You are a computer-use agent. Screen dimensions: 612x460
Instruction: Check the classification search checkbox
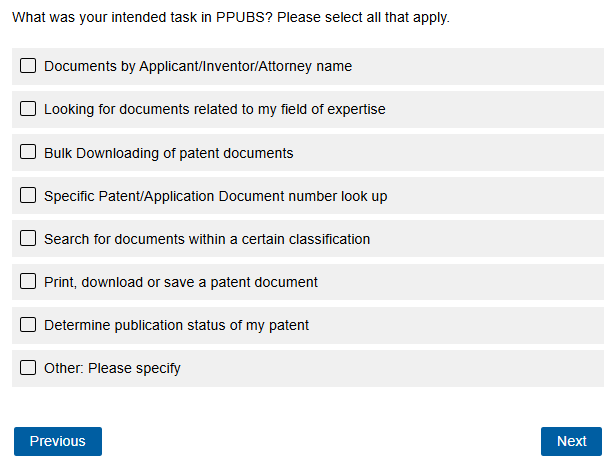click(28, 239)
